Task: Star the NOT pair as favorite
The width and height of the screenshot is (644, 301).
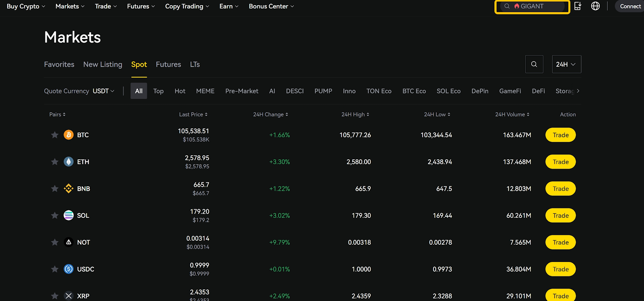Action: [55, 242]
